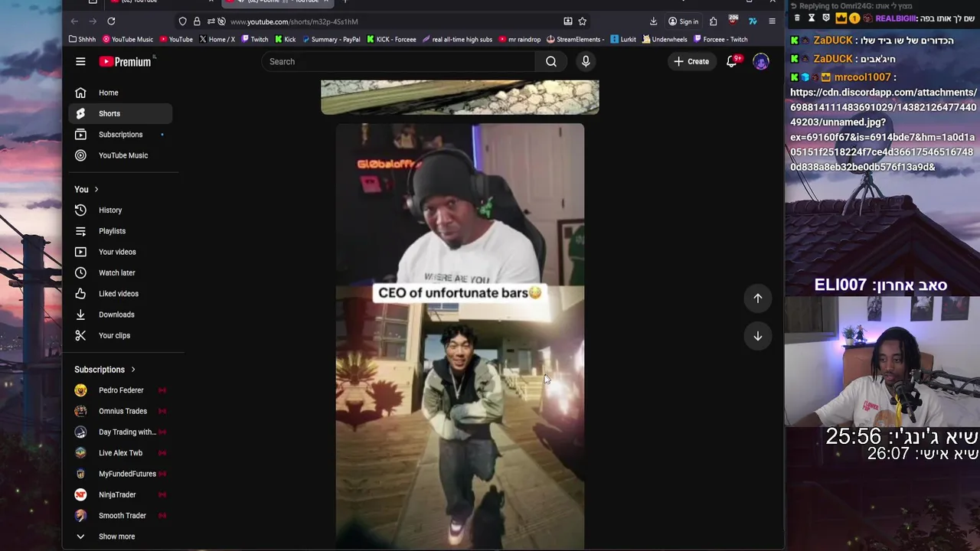Reload the YouTube Shorts page

(x=111, y=21)
